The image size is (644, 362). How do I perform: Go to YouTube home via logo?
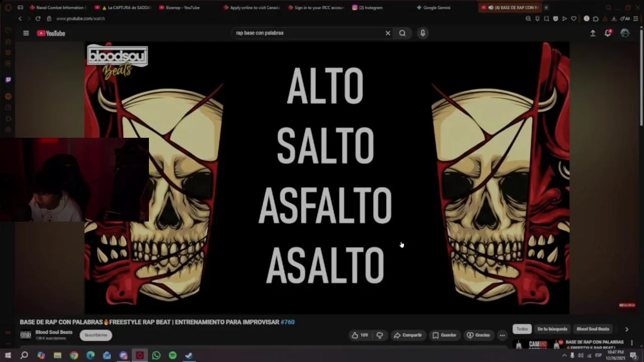pos(51,33)
